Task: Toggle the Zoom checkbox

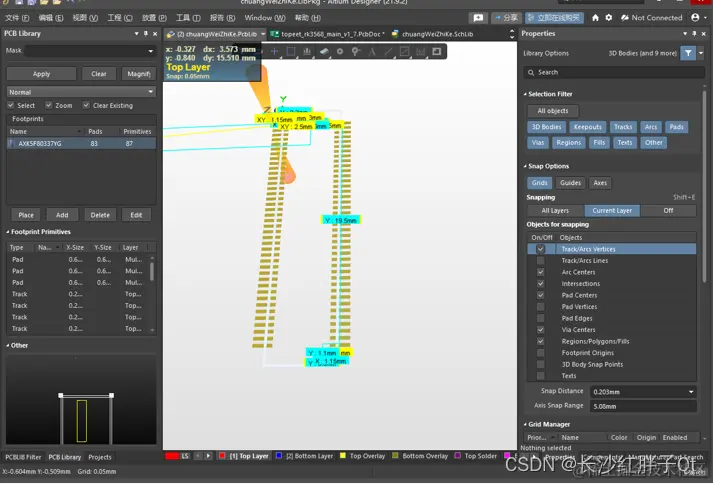Action: [48, 105]
